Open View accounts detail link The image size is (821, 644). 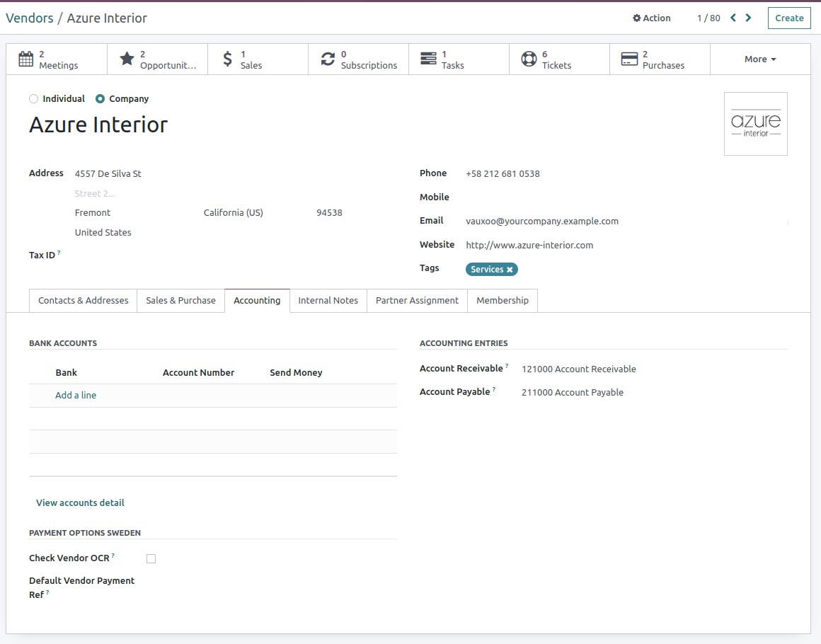click(80, 502)
